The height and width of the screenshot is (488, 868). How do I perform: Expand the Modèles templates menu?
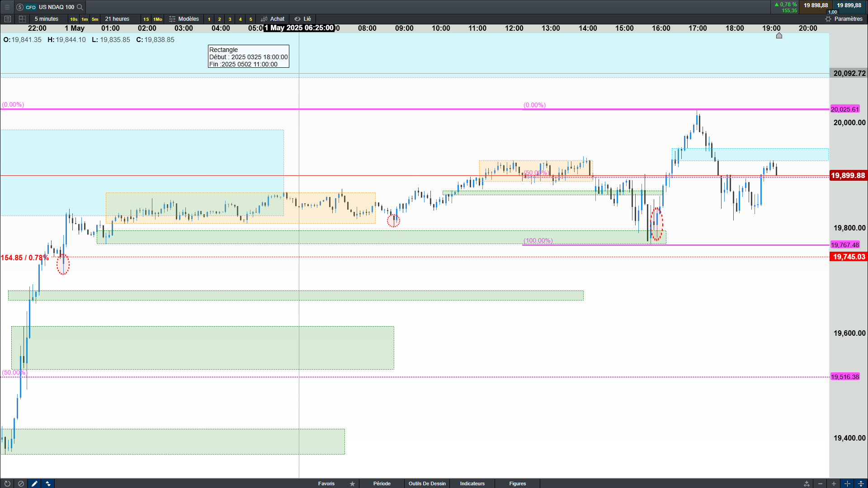coord(184,19)
